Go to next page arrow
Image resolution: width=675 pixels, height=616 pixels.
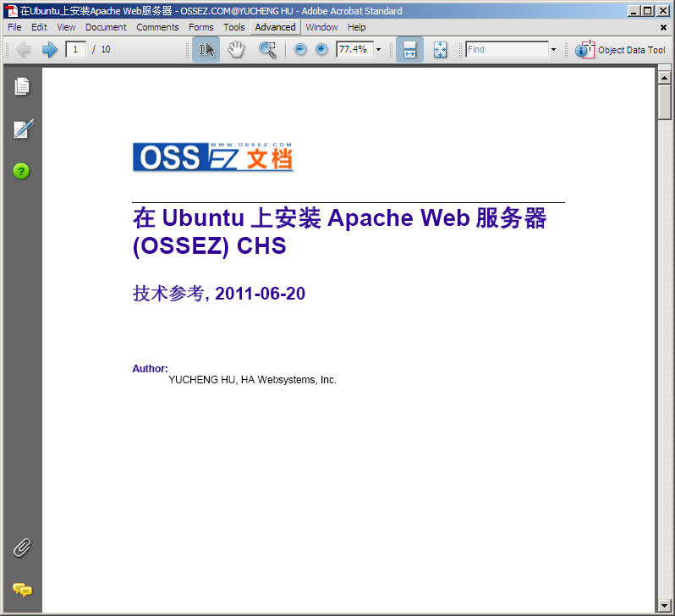[x=50, y=50]
